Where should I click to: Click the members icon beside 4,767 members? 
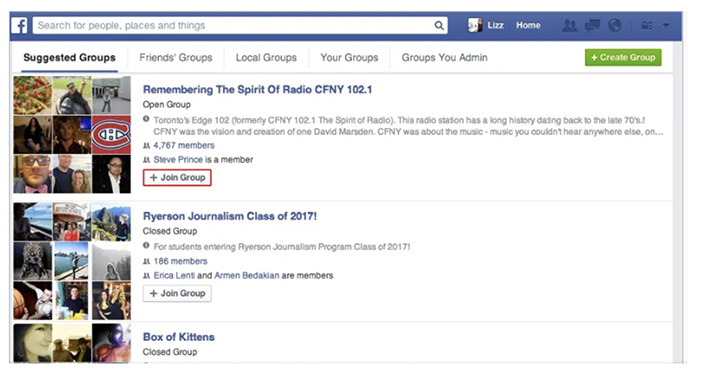tap(146, 145)
